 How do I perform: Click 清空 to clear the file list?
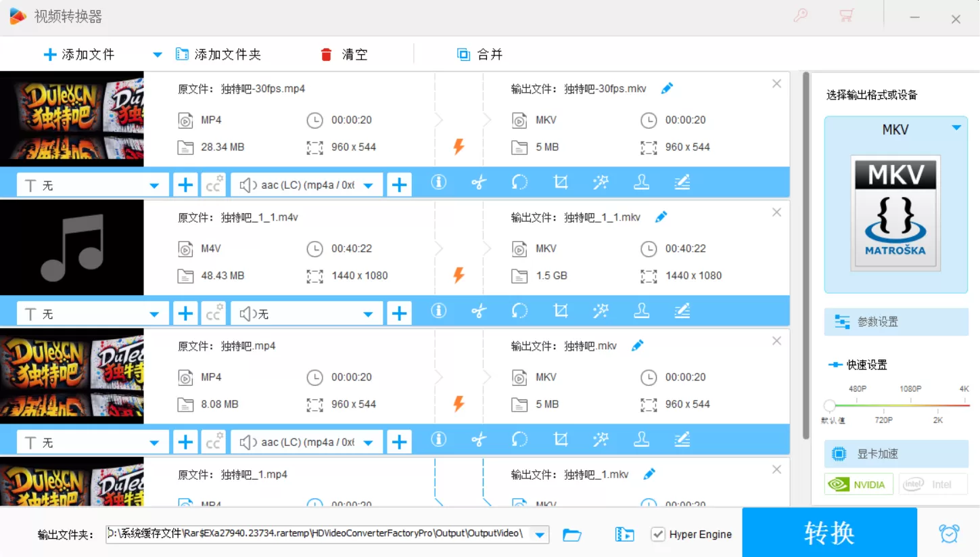pos(344,54)
